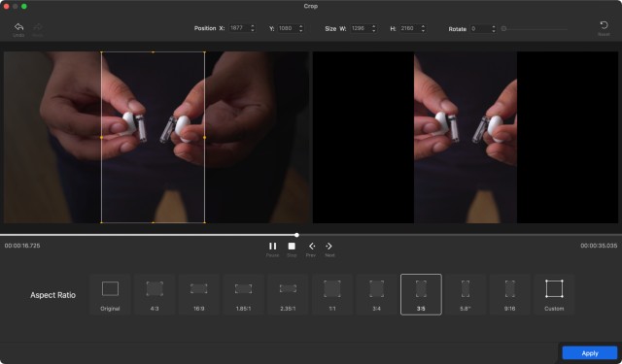Select the 1:1 aspect ratio
This screenshot has height=364, width=622.
tap(332, 294)
